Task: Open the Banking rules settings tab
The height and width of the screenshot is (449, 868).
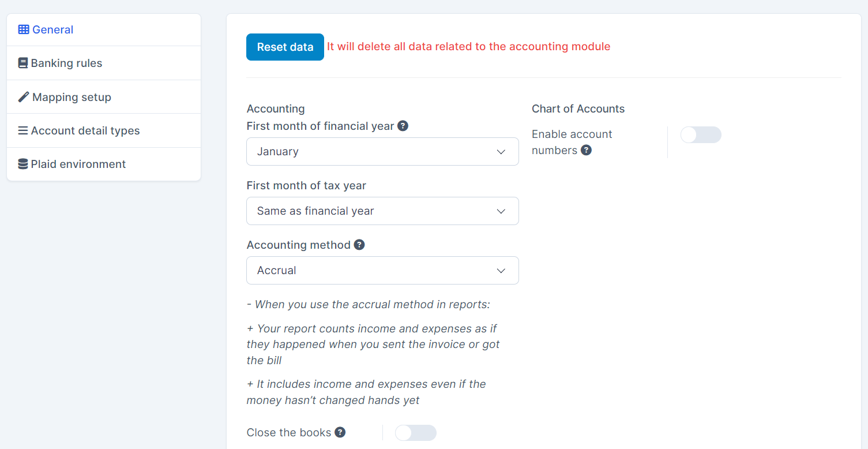Action: pyautogui.click(x=67, y=63)
